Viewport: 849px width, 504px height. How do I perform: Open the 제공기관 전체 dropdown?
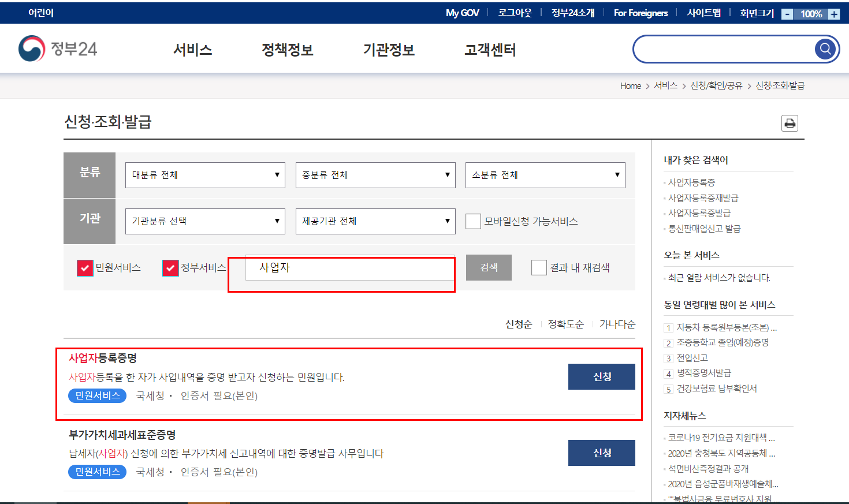click(x=375, y=221)
